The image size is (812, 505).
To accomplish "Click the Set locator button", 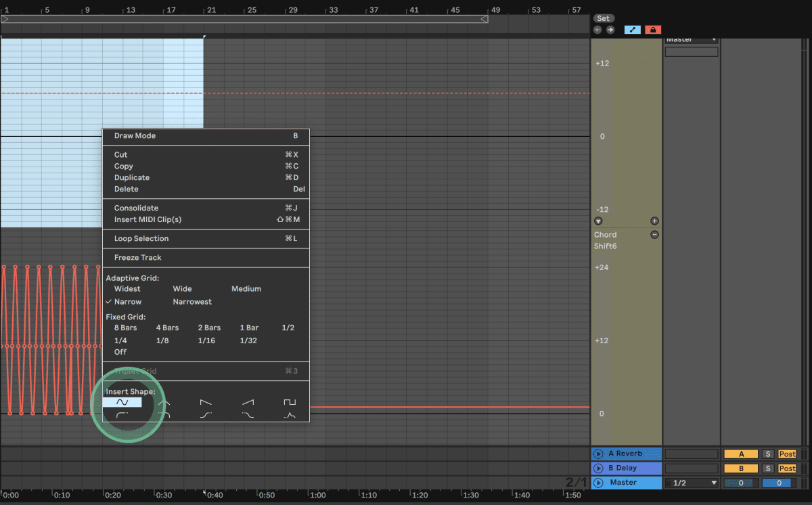I will [603, 18].
